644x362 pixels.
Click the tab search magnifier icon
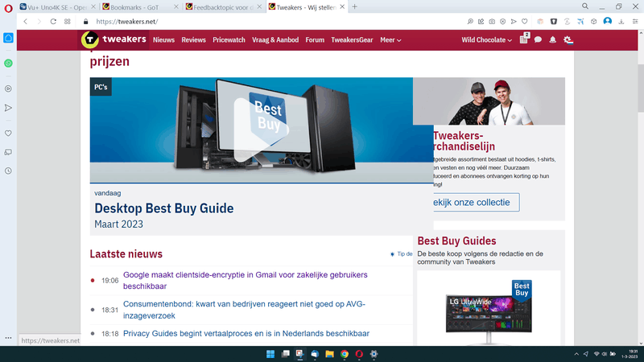point(585,6)
